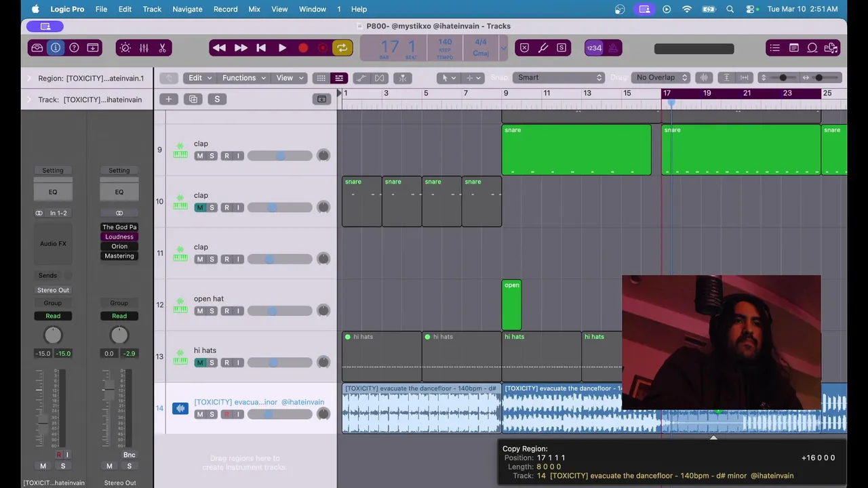Open the Loop Browser icon

[812, 48]
